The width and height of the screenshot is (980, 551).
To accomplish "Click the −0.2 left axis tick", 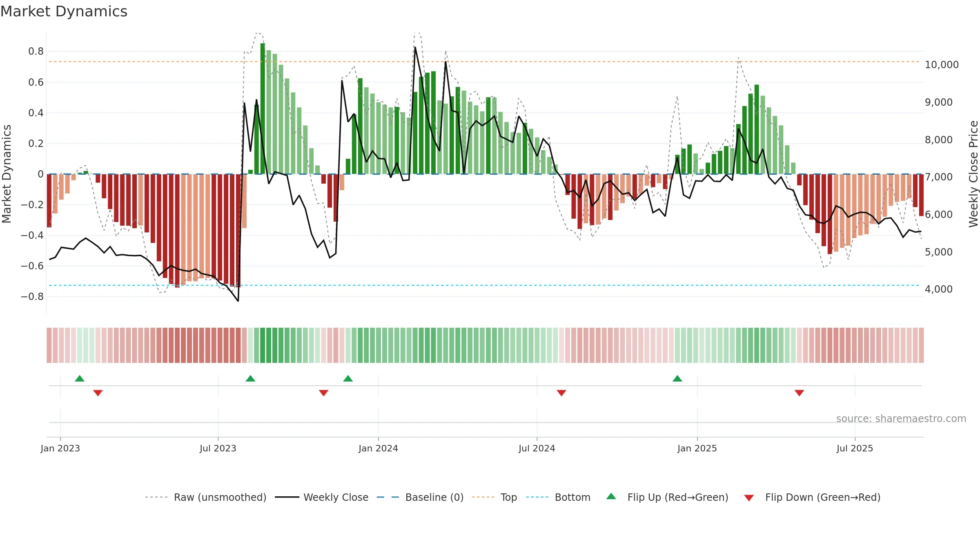I will coord(32,204).
